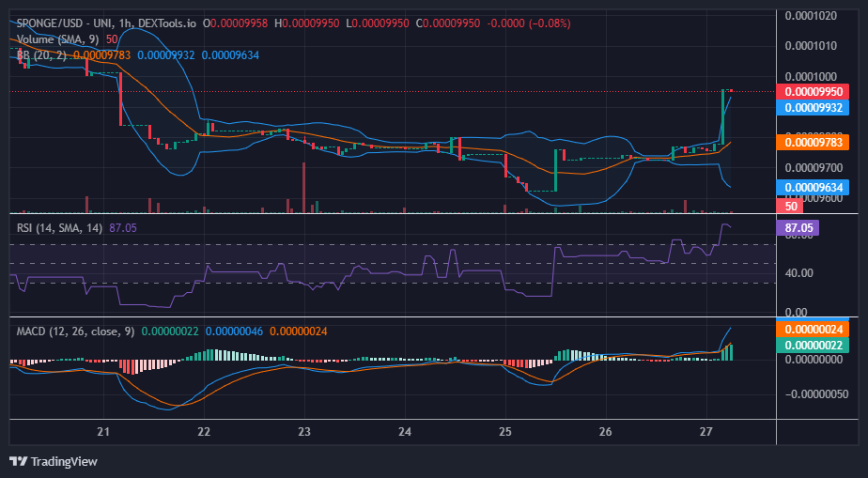The width and height of the screenshot is (868, 478).
Task: Select the SPONGE/USD symbol title
Action: click(106, 23)
